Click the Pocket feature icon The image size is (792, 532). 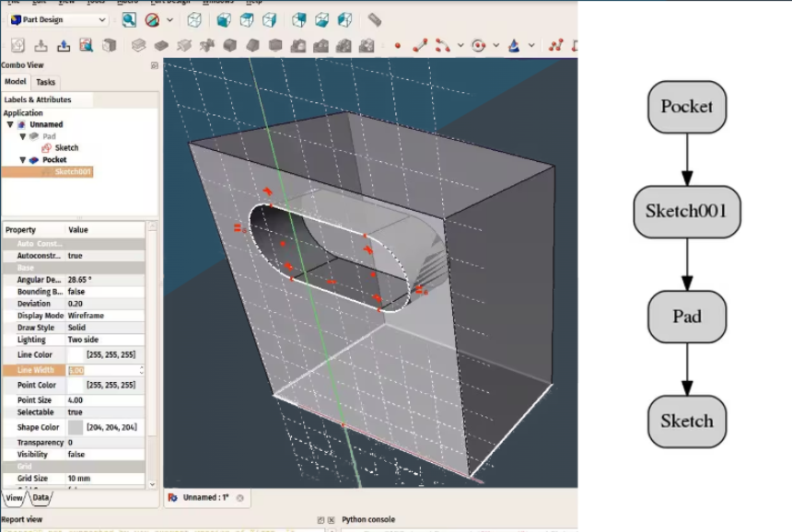161,45
